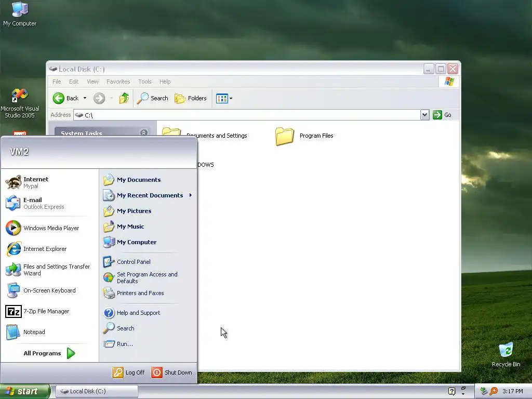Collapse the System Tasks panel chevron
The width and height of the screenshot is (532, 399).
coord(143,132)
